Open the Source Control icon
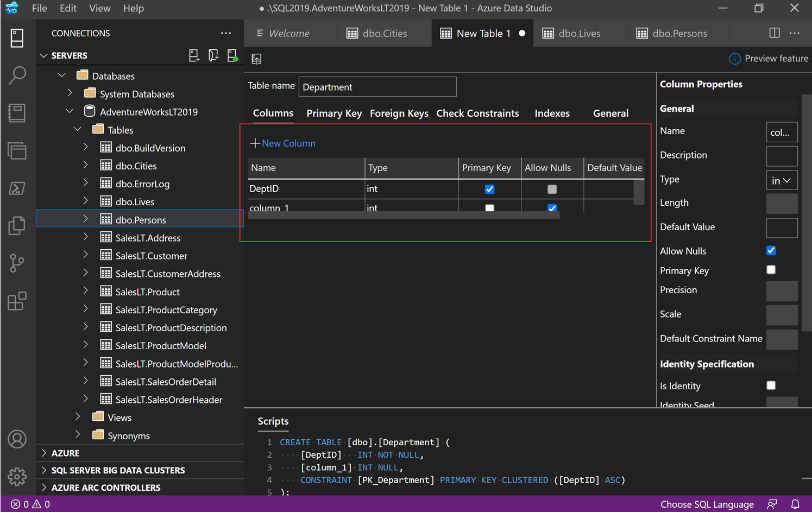This screenshot has width=812, height=512. pos(17,263)
